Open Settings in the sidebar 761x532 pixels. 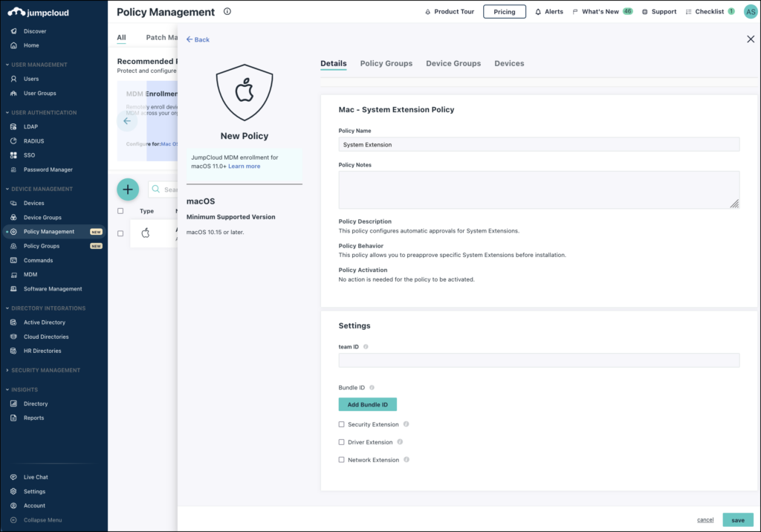point(34,492)
